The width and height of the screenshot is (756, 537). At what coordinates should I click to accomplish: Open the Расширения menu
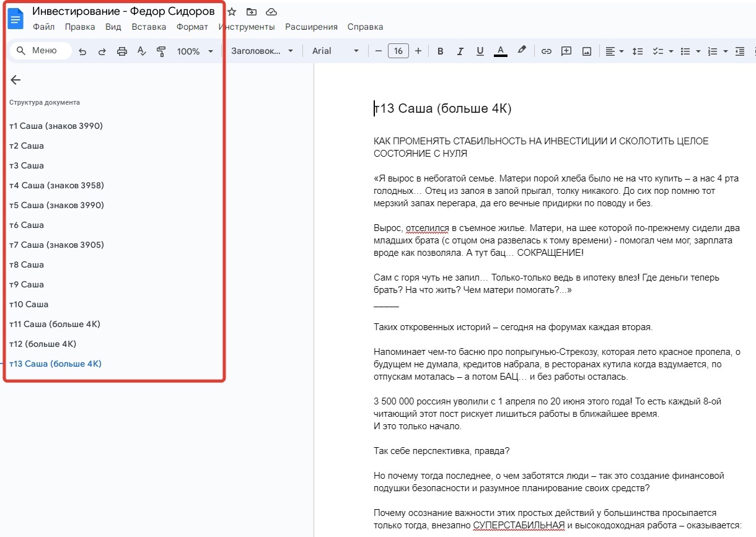pos(311,27)
